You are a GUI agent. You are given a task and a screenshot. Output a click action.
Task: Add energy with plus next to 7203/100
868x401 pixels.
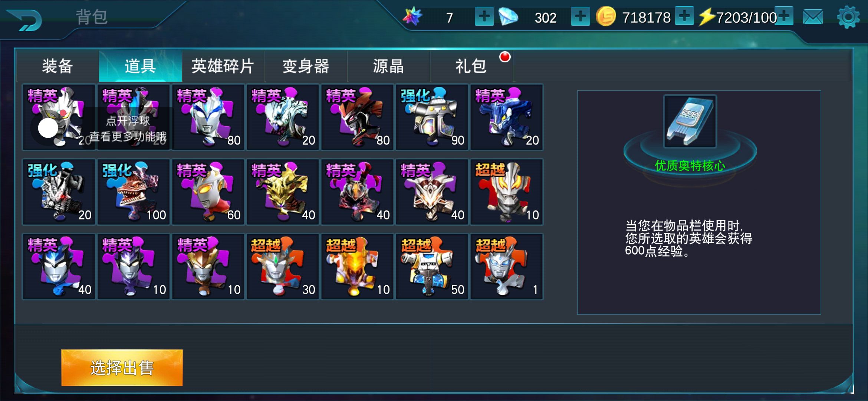[x=784, y=16]
